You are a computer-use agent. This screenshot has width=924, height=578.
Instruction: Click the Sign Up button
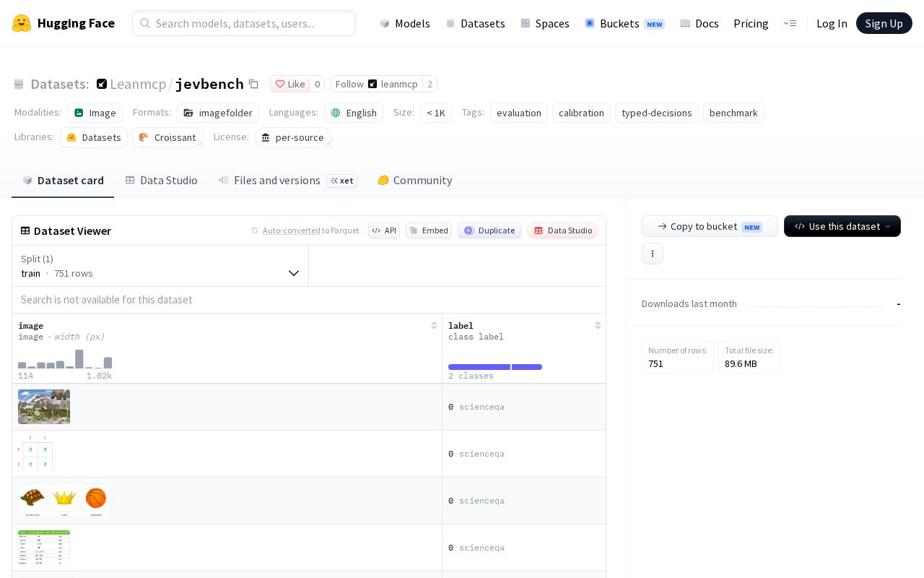point(884,23)
